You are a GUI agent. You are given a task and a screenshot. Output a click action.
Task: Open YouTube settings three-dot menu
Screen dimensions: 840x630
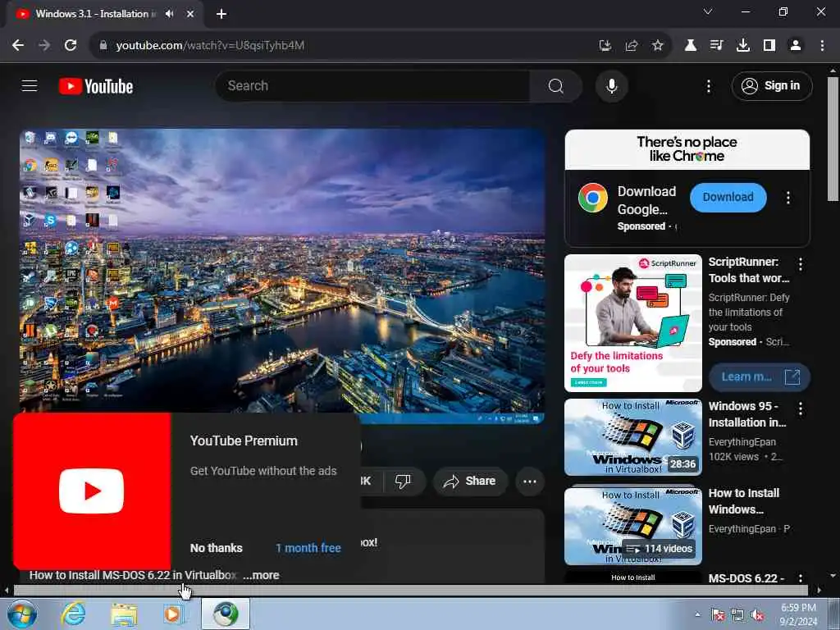pos(709,86)
